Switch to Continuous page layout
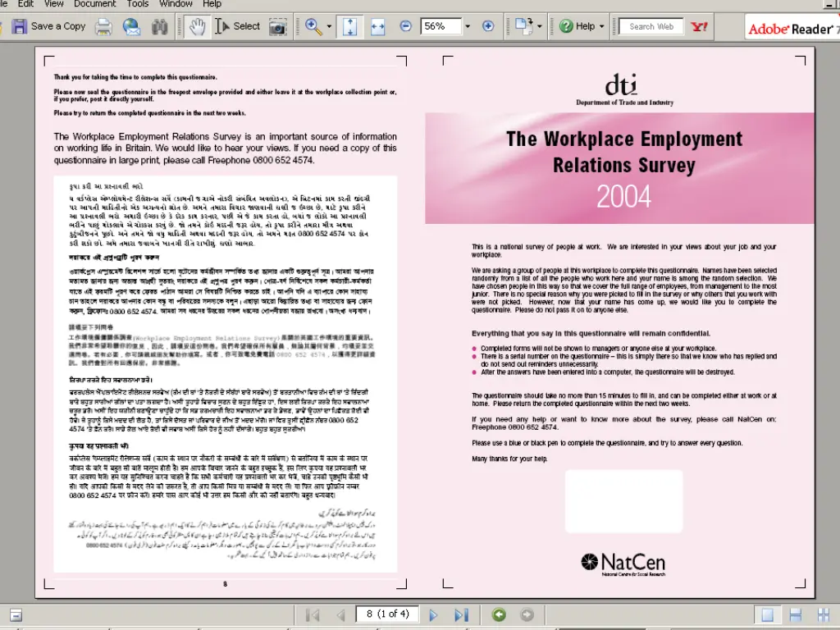This screenshot has height=630, width=840. [x=796, y=615]
